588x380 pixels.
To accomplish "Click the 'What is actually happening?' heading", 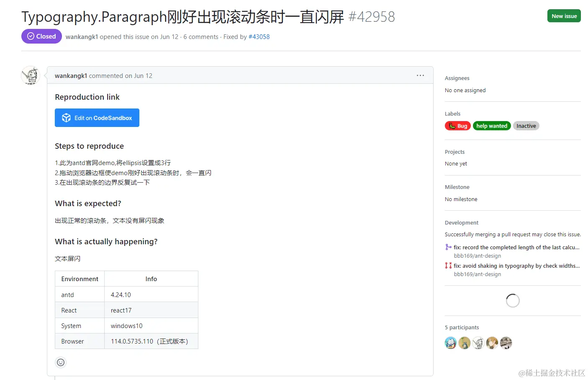I will pyautogui.click(x=106, y=242).
